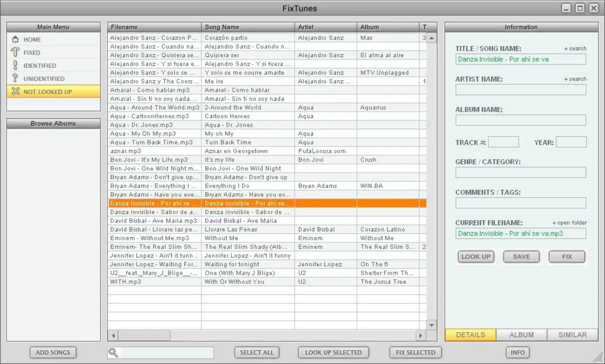605x364 pixels.
Task: Click the Browse Albums panel header
Action: point(53,124)
